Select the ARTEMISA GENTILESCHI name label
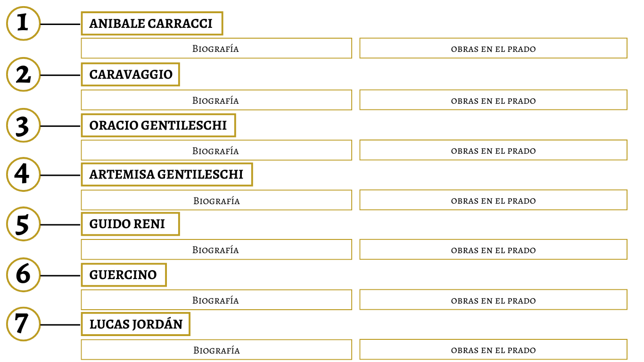Image resolution: width=644 pixels, height=362 pixels. (x=167, y=174)
